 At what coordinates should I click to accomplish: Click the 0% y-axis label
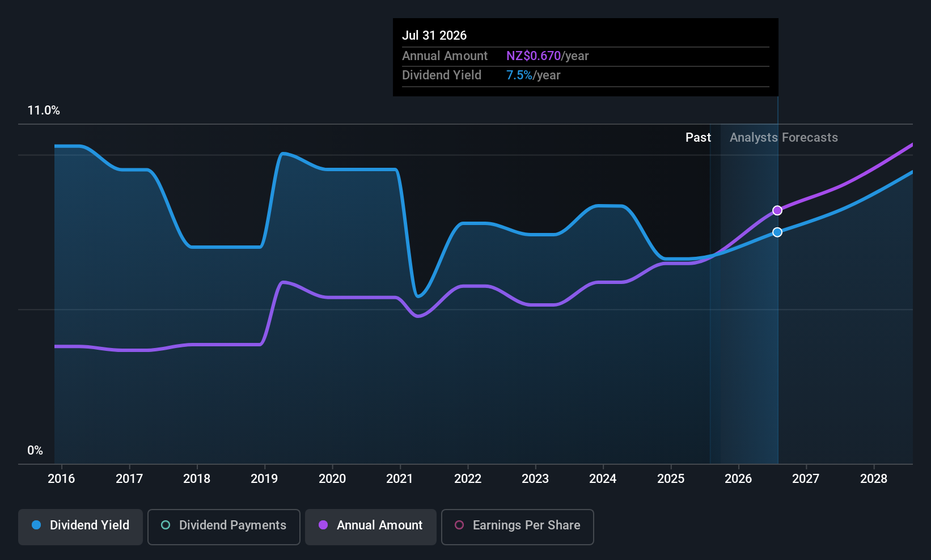tap(35, 451)
